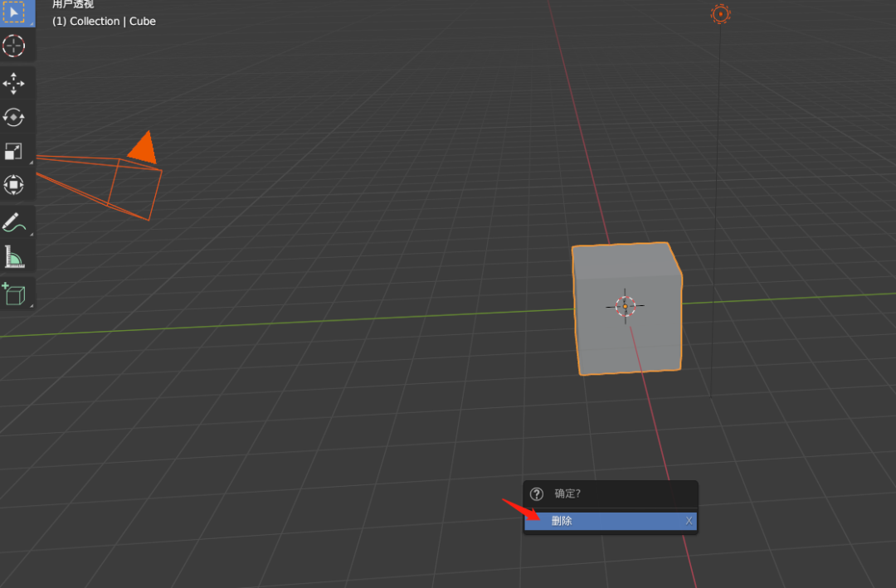
Task: Select the Move tool
Action: (14, 84)
